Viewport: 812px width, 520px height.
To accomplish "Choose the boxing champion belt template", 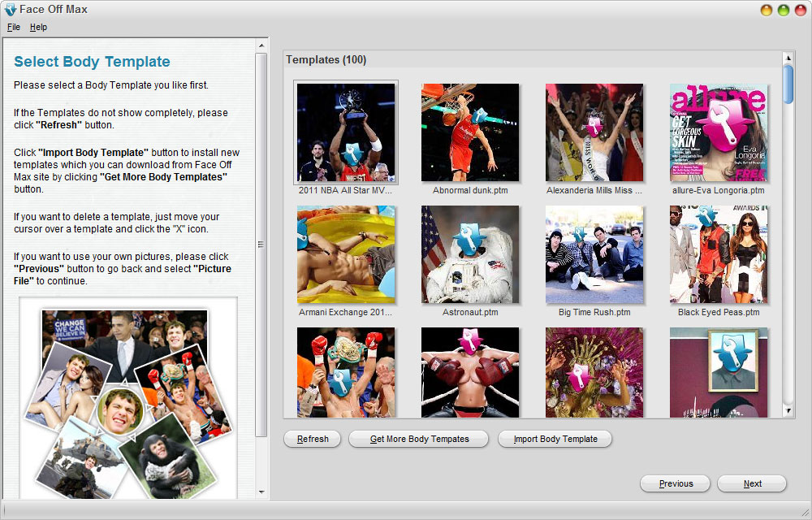I will (x=346, y=372).
